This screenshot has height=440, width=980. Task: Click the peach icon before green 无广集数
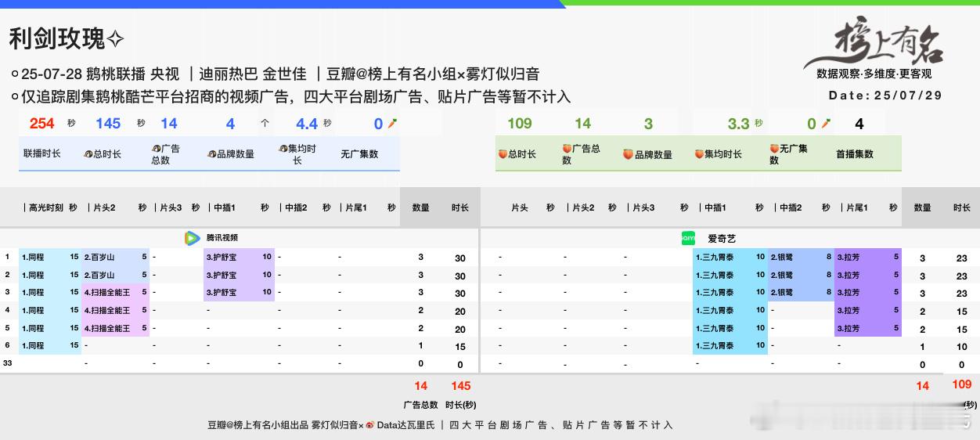point(774,149)
